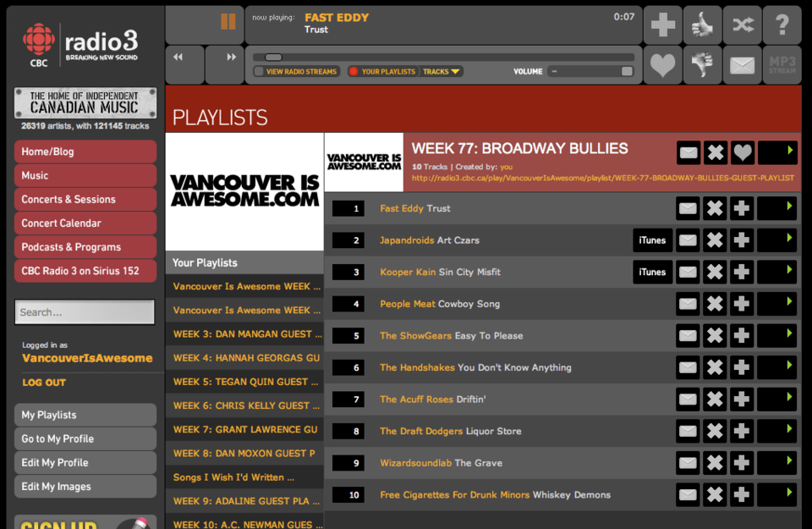Viewport: 812px width, 529px height.
Task: Open iTunes for Japandroids Art Czars
Action: (652, 240)
